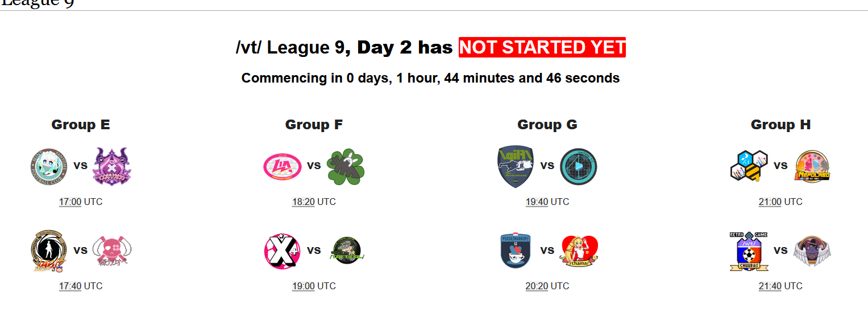868x312 pixels.
Task: Click the NOT STARTED YET status label
Action: (542, 47)
